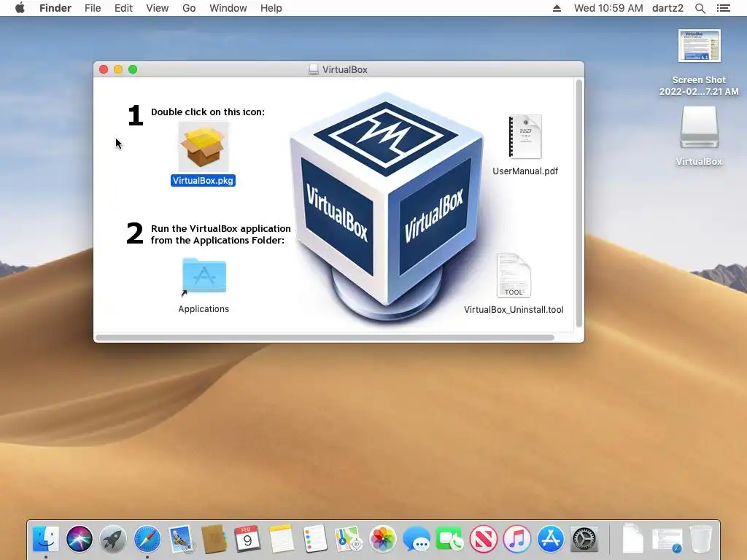This screenshot has height=560, width=747.
Task: Open Contacts book icon in Dock
Action: point(214,539)
